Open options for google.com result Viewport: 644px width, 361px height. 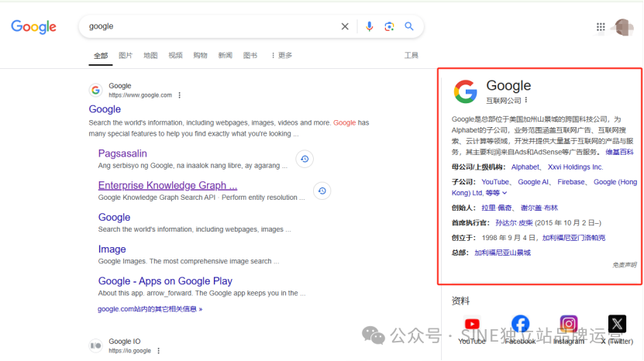(180, 95)
